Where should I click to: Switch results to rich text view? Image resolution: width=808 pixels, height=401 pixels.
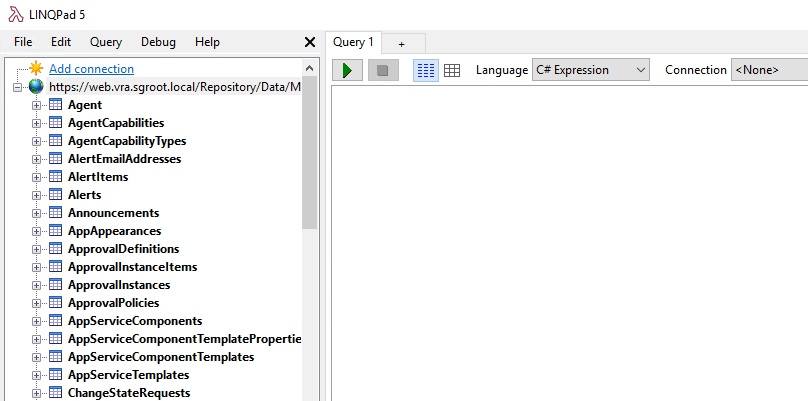pyautogui.click(x=426, y=71)
